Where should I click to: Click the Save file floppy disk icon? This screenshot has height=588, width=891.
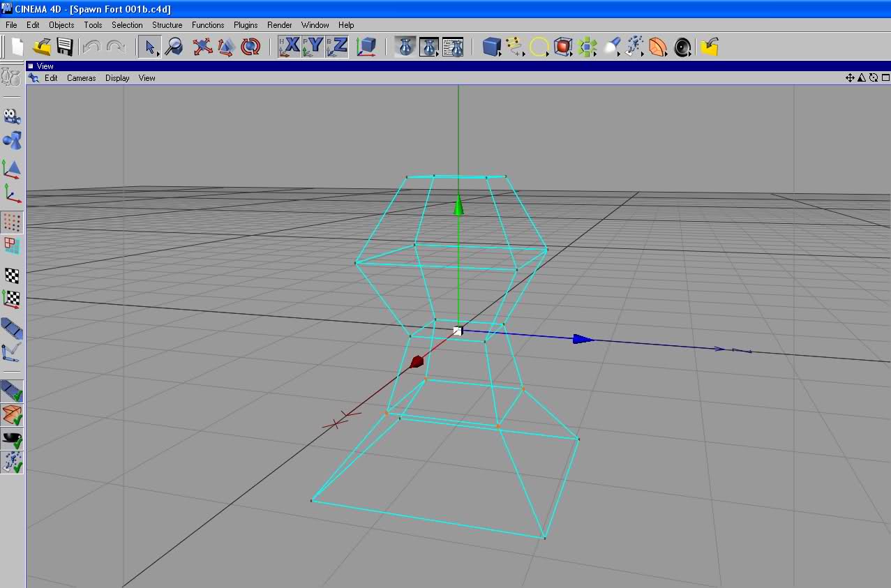[x=65, y=47]
